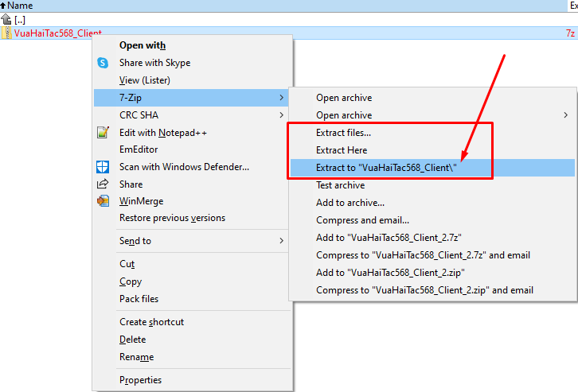Select the VuaHaiTac568_Client file name

tap(58, 33)
